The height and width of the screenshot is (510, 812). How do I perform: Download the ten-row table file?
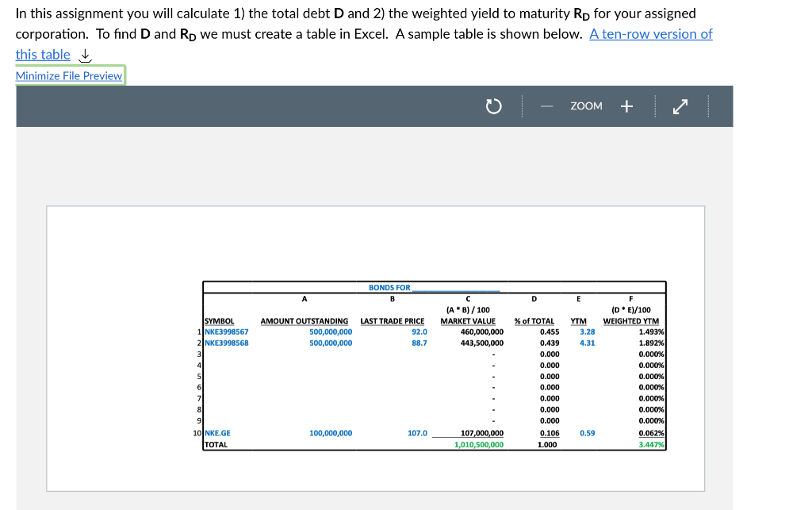[86, 55]
